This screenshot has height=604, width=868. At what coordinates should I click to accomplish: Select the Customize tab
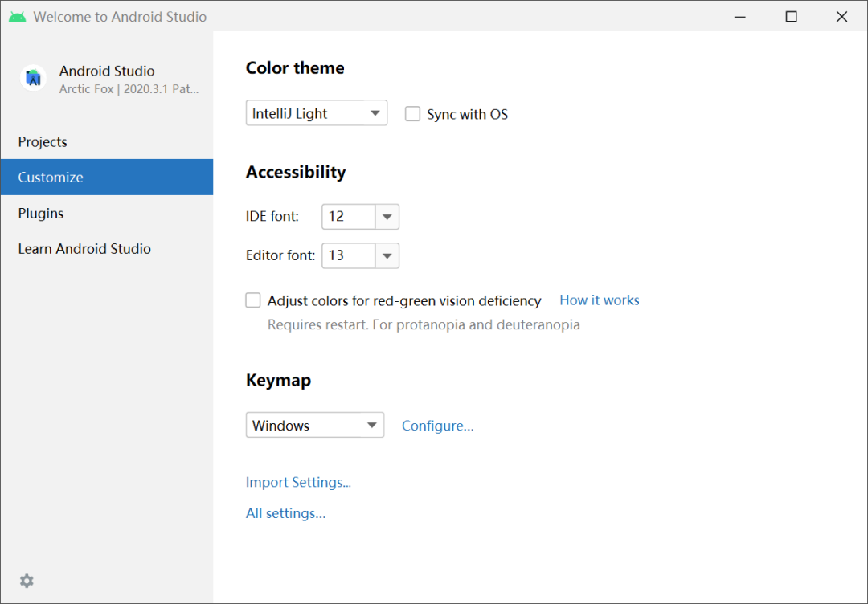pos(107,177)
